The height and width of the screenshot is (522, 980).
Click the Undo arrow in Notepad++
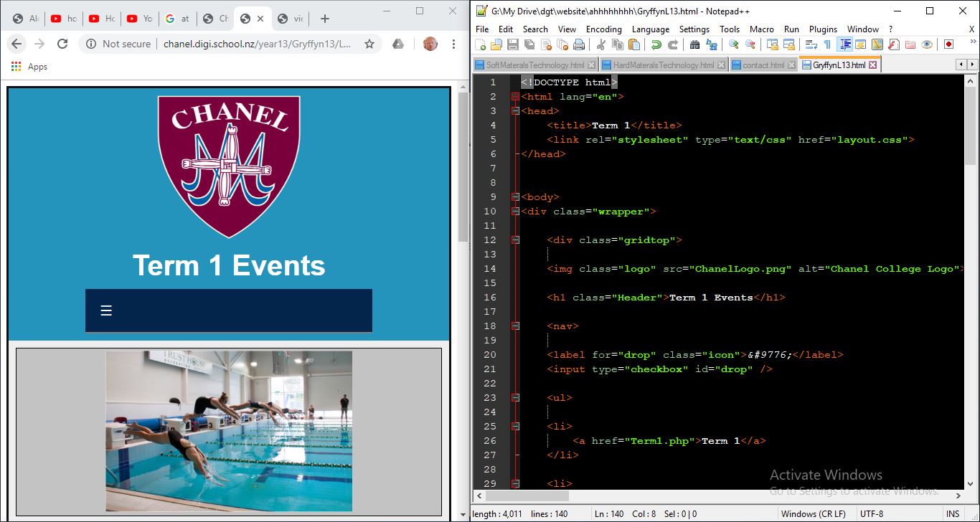pos(656,44)
